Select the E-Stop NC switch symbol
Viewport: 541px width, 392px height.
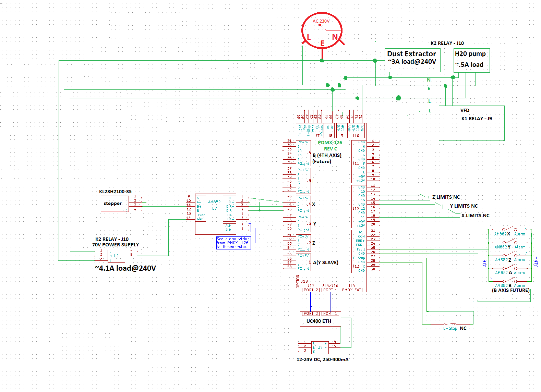click(450, 324)
